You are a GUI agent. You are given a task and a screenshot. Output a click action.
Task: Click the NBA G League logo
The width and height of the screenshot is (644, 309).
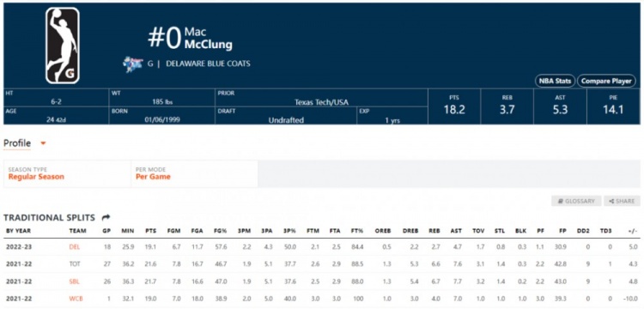[x=63, y=45]
